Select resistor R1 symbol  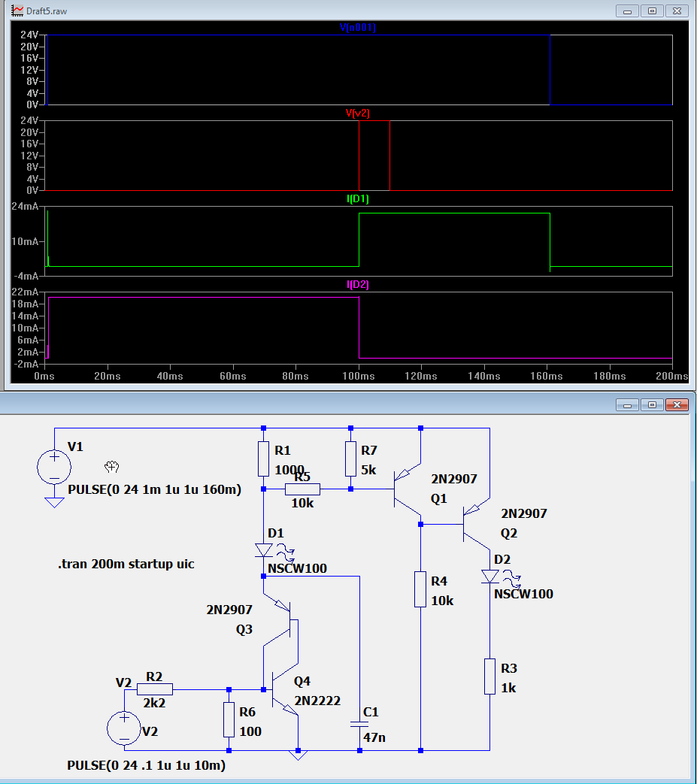coord(263,459)
